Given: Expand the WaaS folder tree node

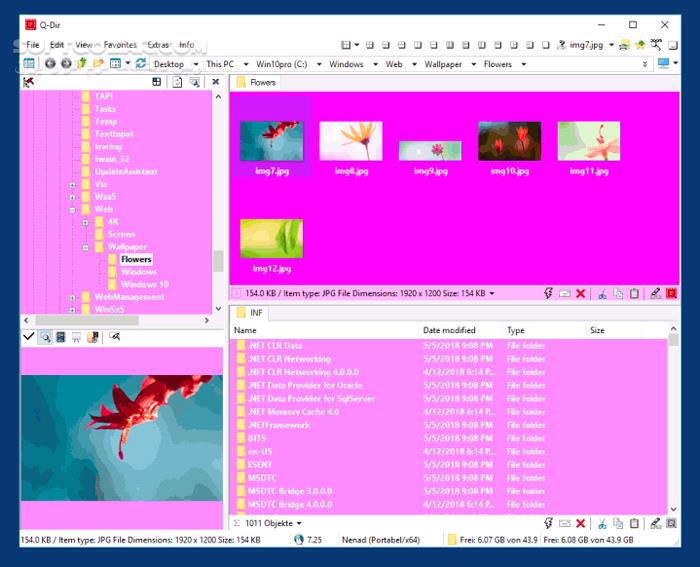Looking at the screenshot, I should coord(73,197).
